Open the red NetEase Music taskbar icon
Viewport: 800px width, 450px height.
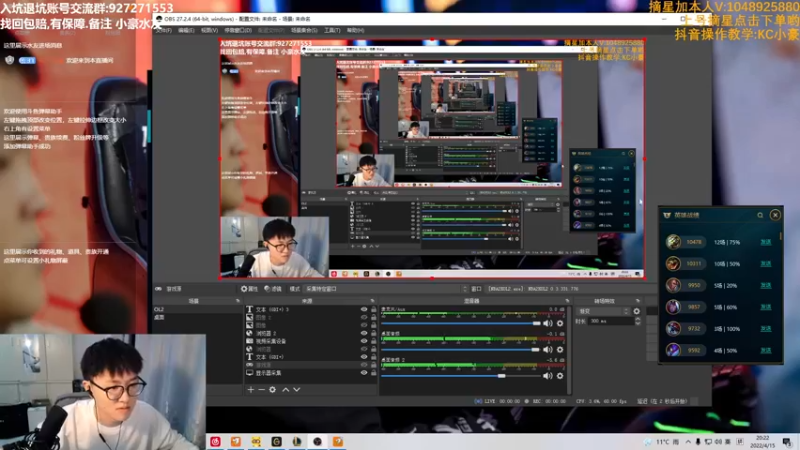[215, 441]
